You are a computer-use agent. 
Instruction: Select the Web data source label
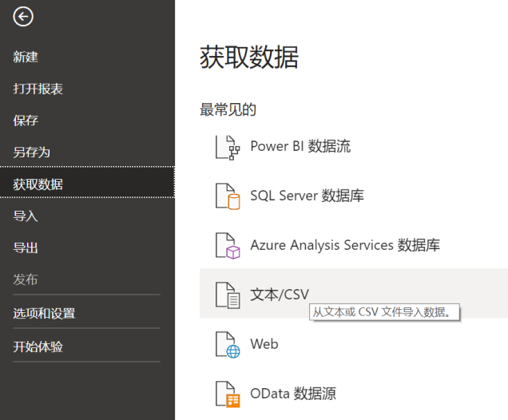coord(264,344)
